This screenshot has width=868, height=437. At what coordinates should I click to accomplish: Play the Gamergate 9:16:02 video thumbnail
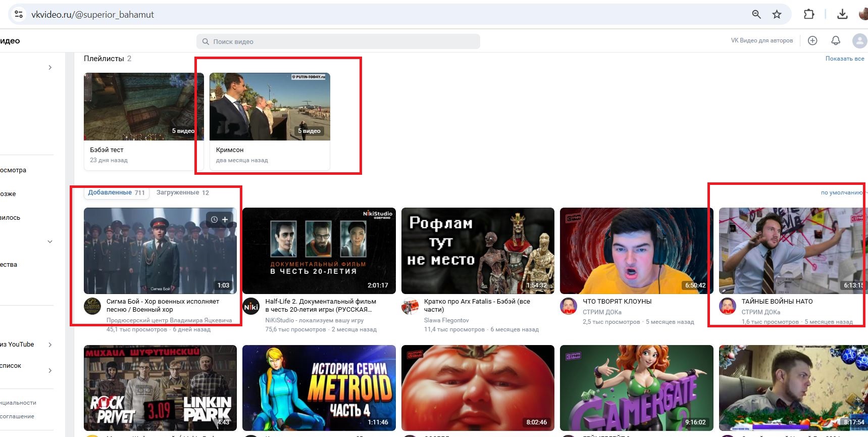coord(637,388)
